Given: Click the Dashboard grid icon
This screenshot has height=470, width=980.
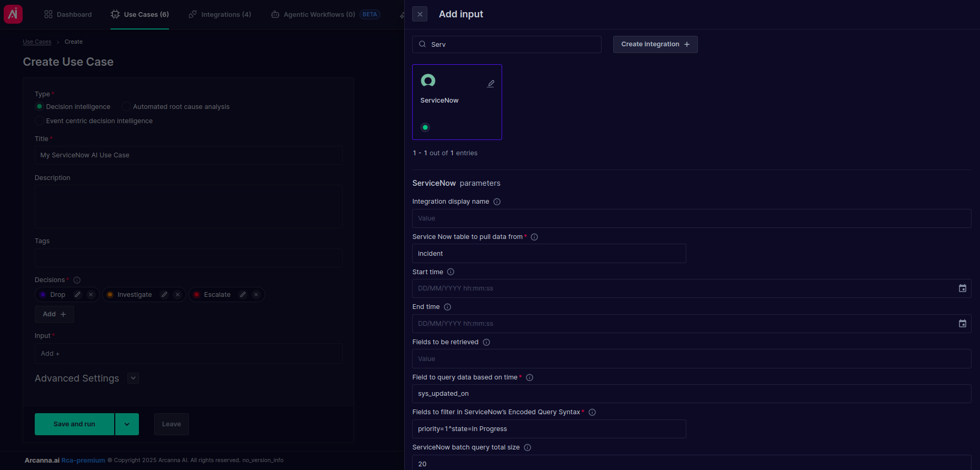Looking at the screenshot, I should pos(48,15).
